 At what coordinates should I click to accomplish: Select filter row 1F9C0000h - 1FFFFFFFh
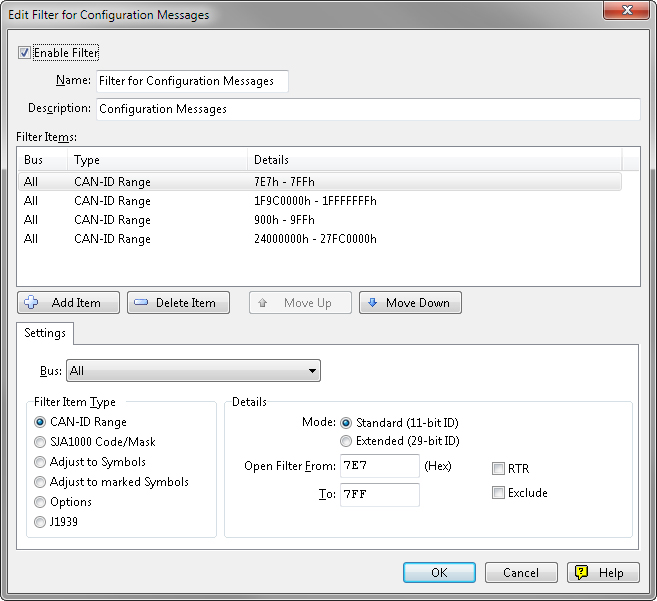[x=320, y=201]
